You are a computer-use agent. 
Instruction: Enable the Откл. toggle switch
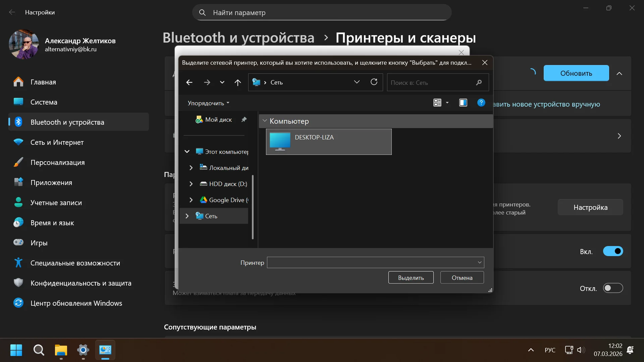[613, 288]
